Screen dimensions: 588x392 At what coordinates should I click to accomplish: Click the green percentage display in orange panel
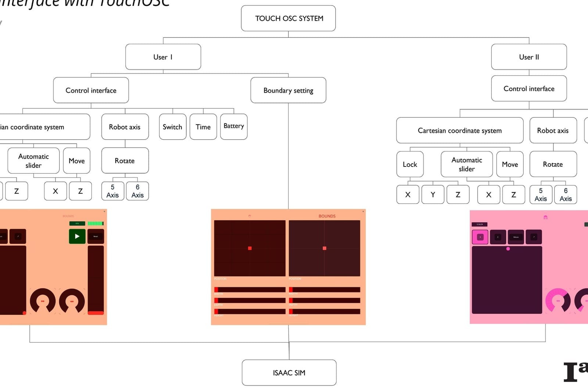[77, 223]
